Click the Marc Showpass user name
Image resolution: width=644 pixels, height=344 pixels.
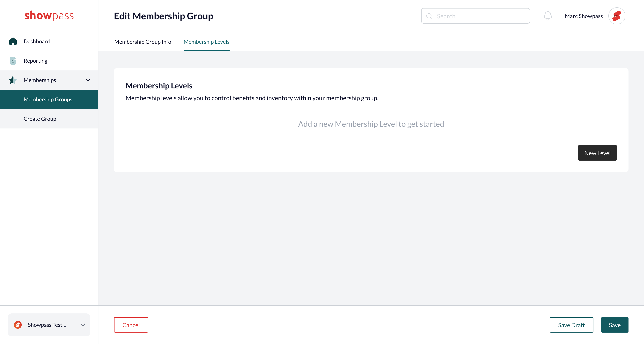click(x=584, y=16)
